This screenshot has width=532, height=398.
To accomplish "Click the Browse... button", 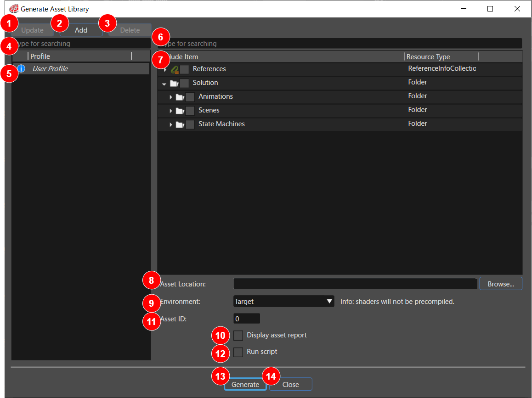I will (501, 284).
